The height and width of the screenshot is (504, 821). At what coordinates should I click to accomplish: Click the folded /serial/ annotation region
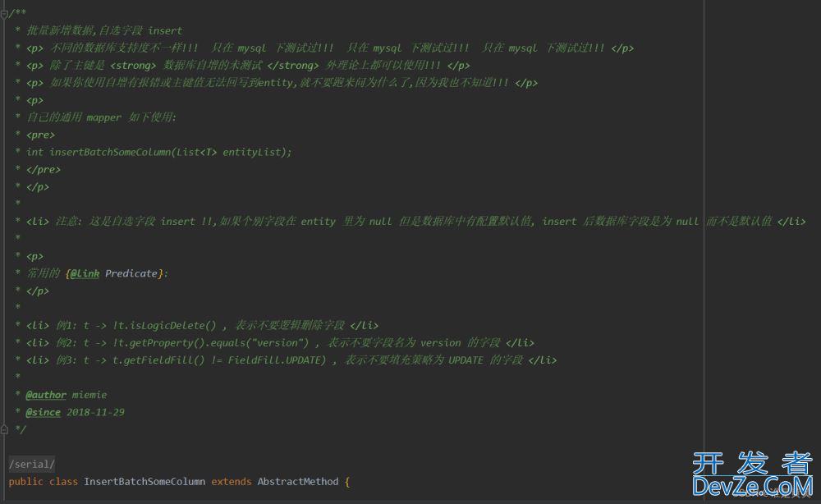pos(31,465)
